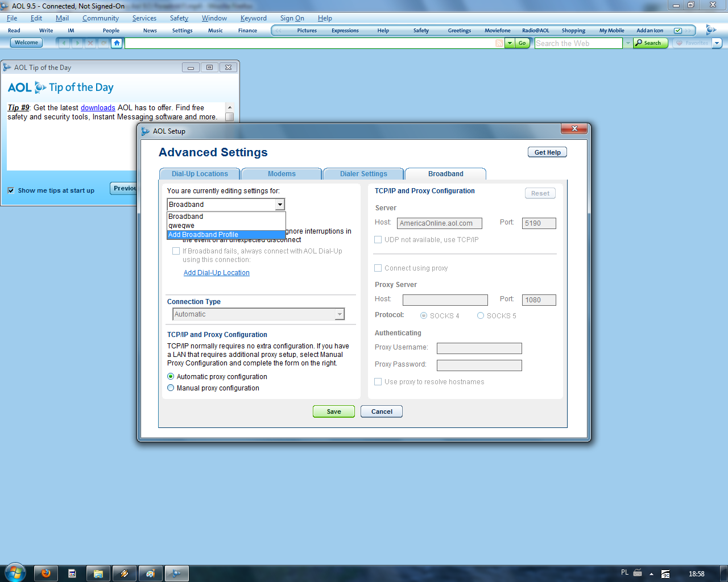Click Moviefone on the toolbar
The width and height of the screenshot is (728, 582).
coord(498,31)
